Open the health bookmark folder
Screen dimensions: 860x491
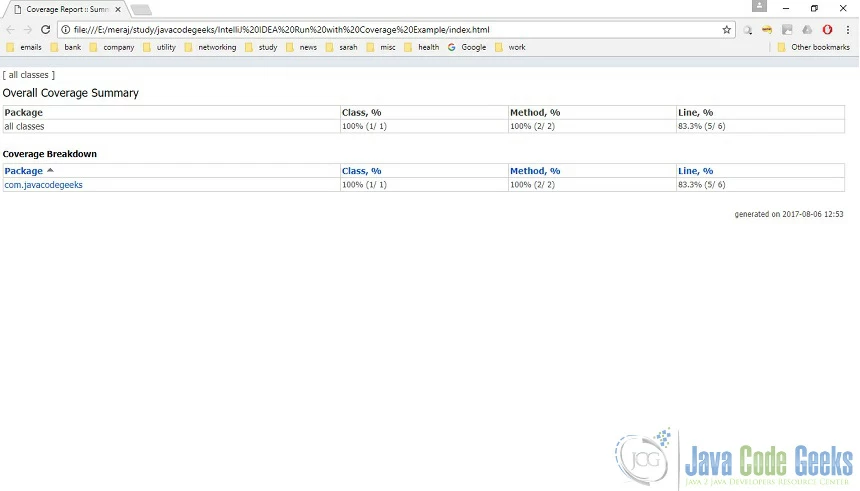pos(422,47)
